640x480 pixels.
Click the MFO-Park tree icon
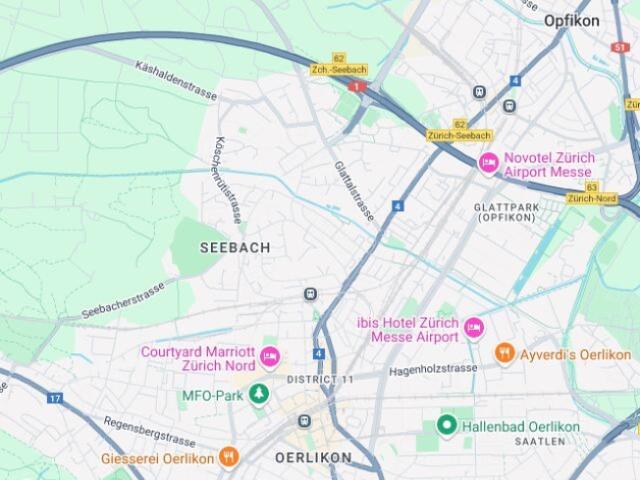point(259,395)
